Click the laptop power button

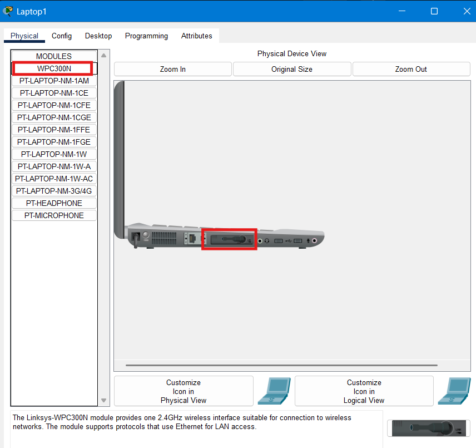[x=146, y=234]
